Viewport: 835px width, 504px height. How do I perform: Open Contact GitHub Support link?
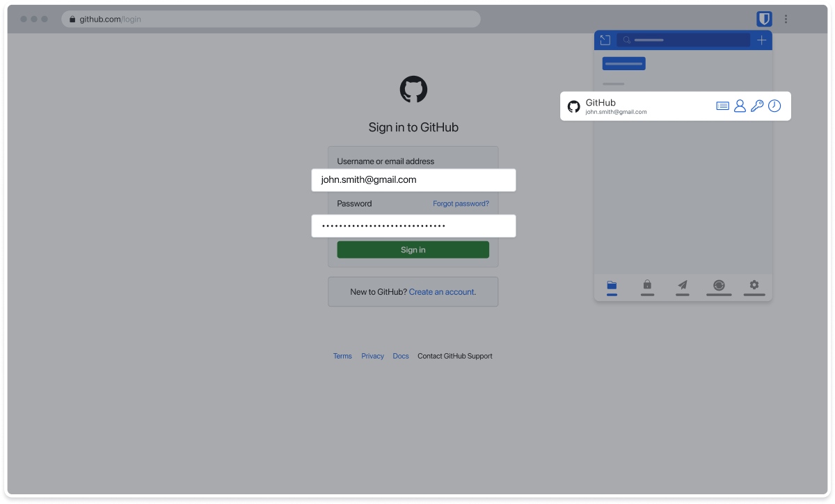click(x=455, y=356)
